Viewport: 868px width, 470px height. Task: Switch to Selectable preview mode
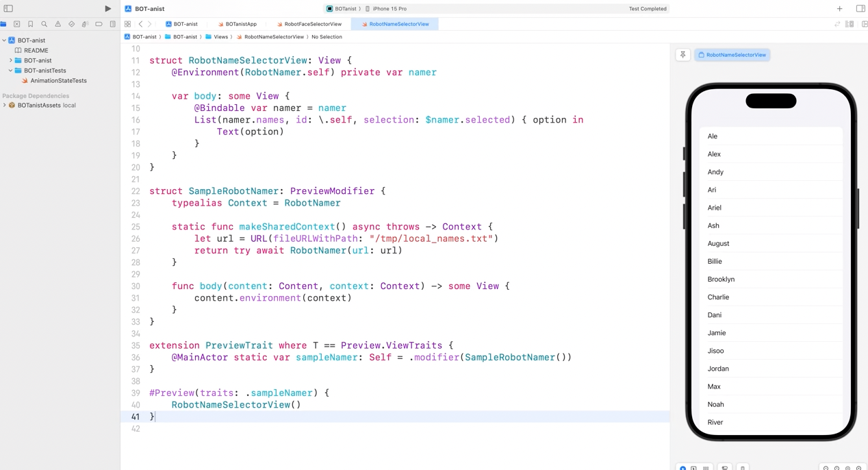(x=693, y=468)
